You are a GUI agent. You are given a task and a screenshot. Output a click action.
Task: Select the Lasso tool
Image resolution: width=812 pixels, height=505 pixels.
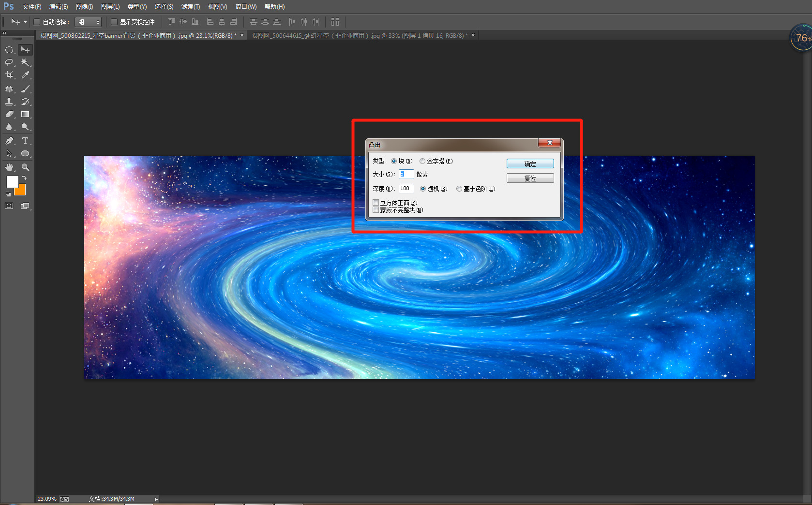(x=9, y=62)
